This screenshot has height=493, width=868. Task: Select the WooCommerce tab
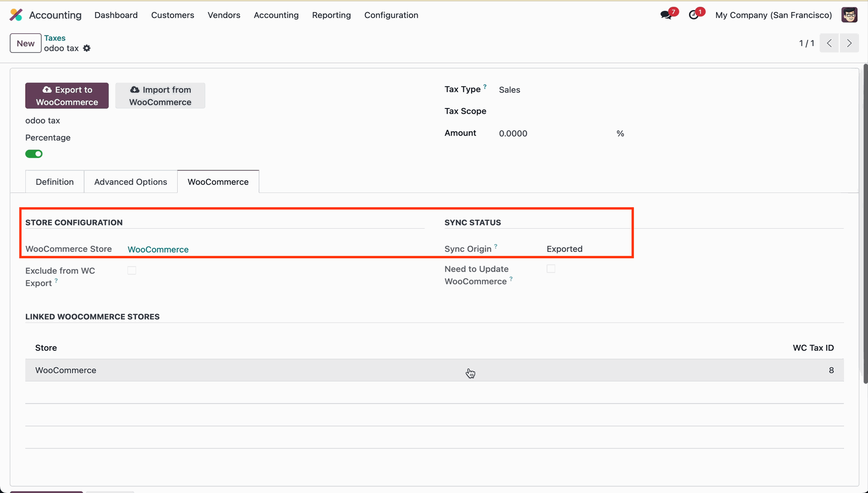tap(218, 182)
